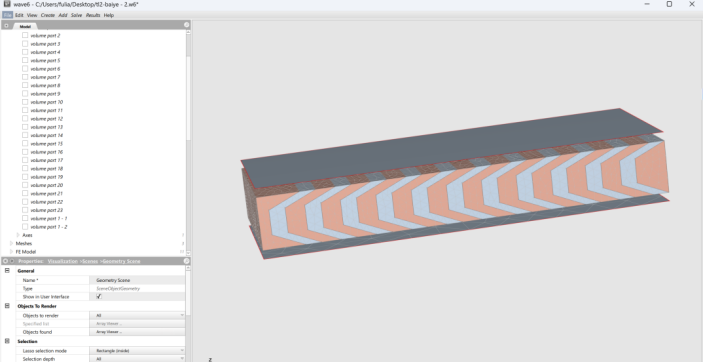
Task: Open the Results menu
Action: [x=93, y=15]
